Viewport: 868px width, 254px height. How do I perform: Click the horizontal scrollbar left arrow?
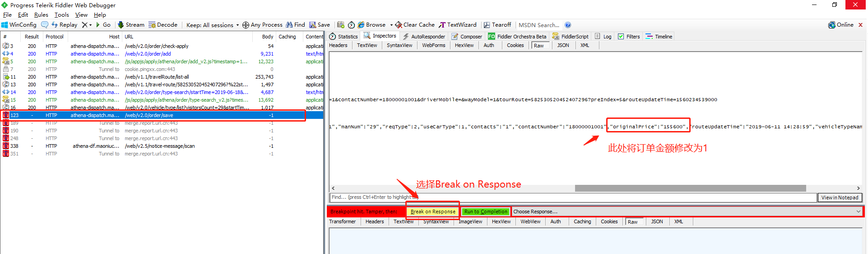[333, 188]
